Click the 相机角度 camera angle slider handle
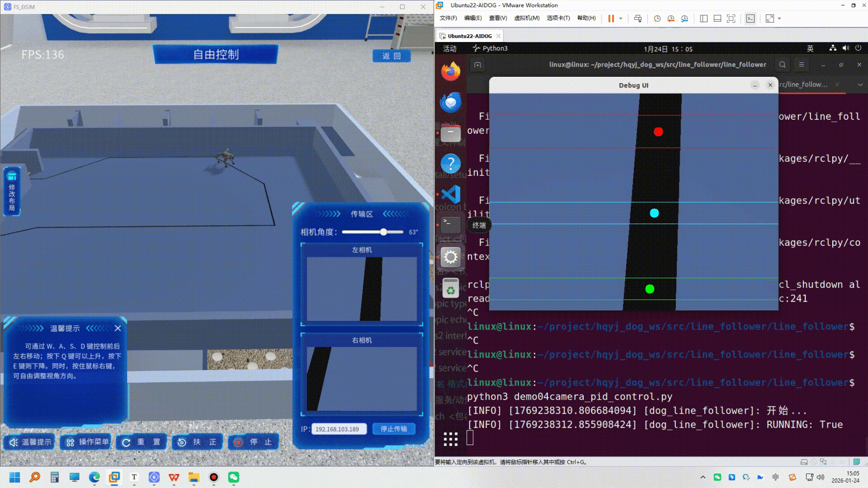The image size is (868, 488). [383, 232]
